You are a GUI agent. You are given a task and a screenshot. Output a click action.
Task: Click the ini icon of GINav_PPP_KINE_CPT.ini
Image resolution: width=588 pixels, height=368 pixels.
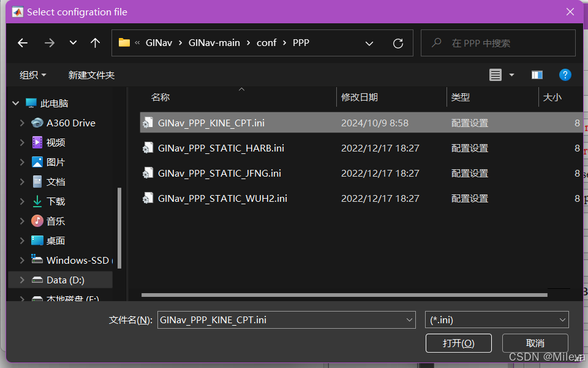[148, 123]
